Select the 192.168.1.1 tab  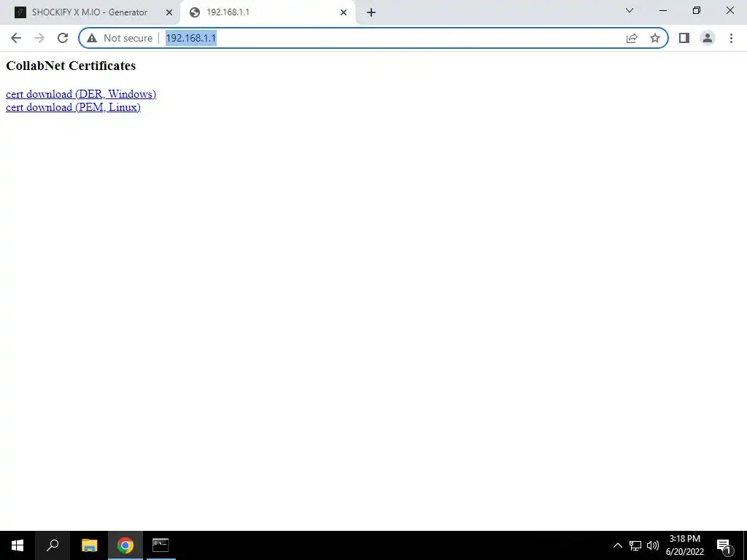click(x=267, y=12)
